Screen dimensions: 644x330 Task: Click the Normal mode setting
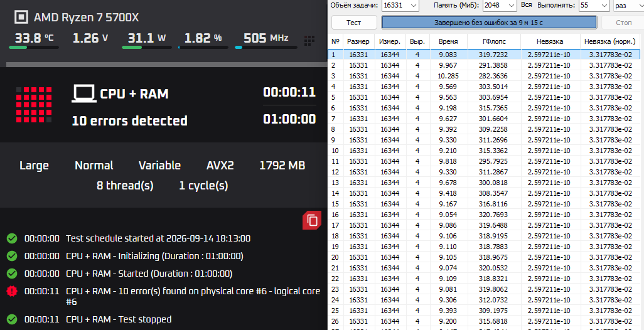point(94,166)
